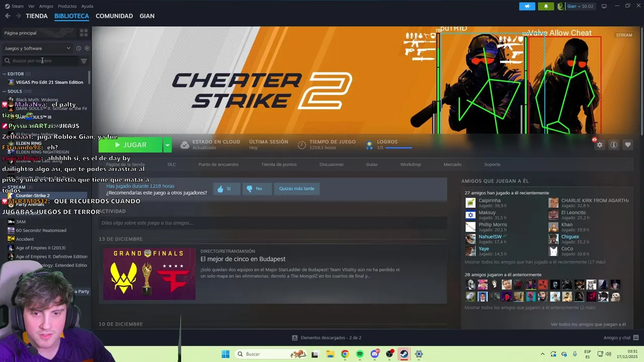Go to COMUNIDAD section
Viewport: 644px width, 362px height.
[x=114, y=16]
